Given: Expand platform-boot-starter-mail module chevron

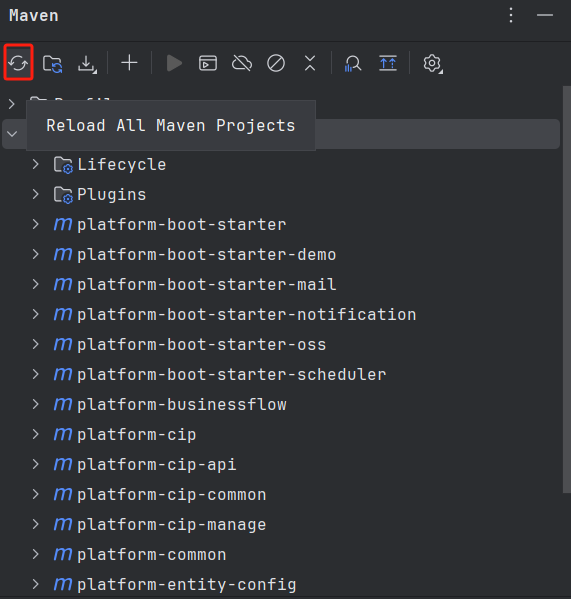Looking at the screenshot, I should pos(36,284).
